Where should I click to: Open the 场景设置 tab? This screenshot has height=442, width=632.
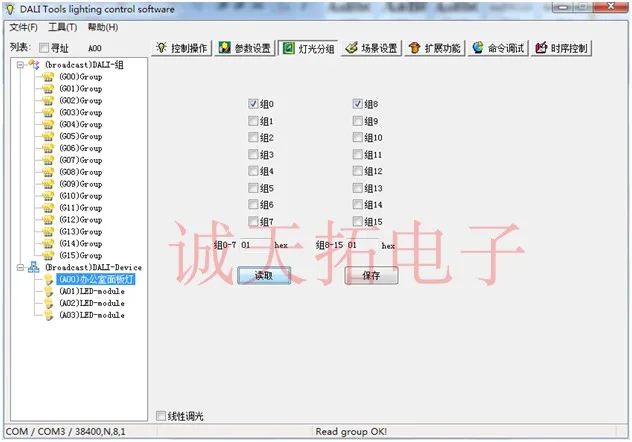tap(372, 48)
